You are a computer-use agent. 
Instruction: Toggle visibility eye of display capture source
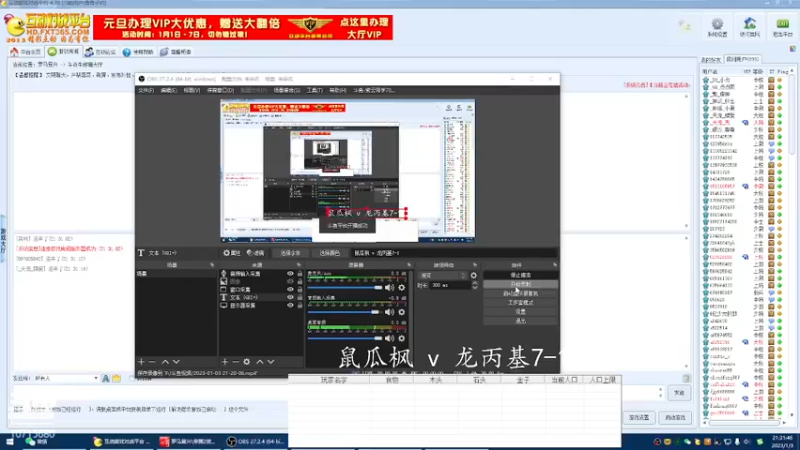click(x=290, y=306)
